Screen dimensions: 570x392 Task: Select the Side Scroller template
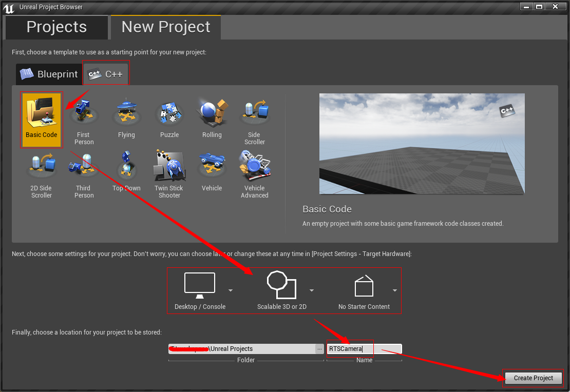point(255,113)
